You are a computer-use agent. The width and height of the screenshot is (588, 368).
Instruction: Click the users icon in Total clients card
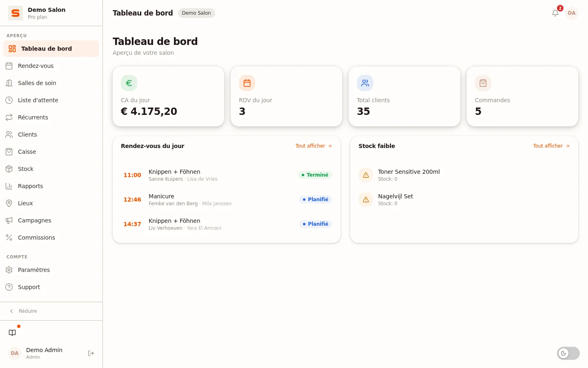pyautogui.click(x=365, y=83)
